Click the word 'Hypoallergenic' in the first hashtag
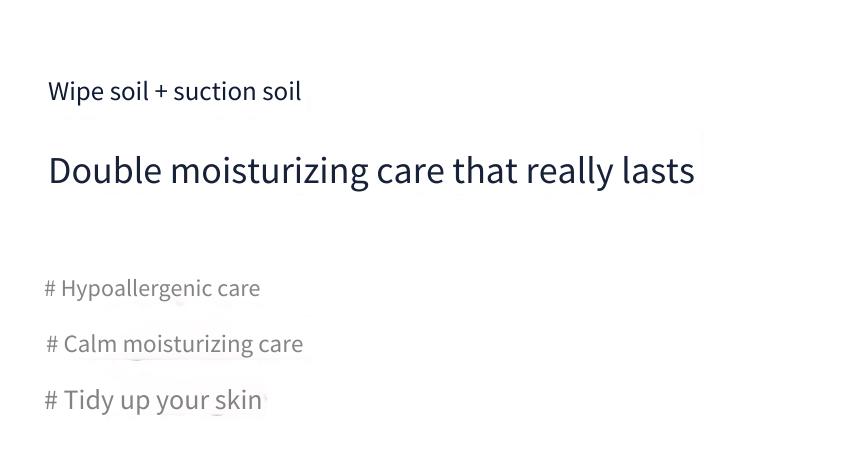 tap(136, 290)
